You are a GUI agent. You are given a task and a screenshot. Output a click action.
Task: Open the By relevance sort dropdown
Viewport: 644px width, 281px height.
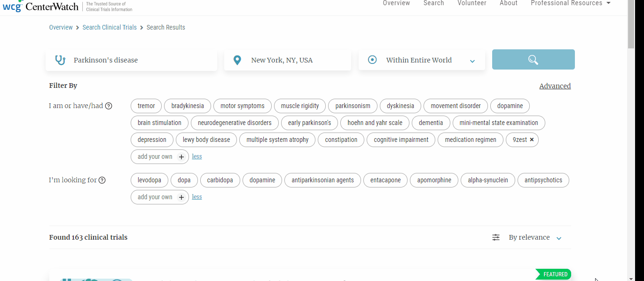point(535,238)
